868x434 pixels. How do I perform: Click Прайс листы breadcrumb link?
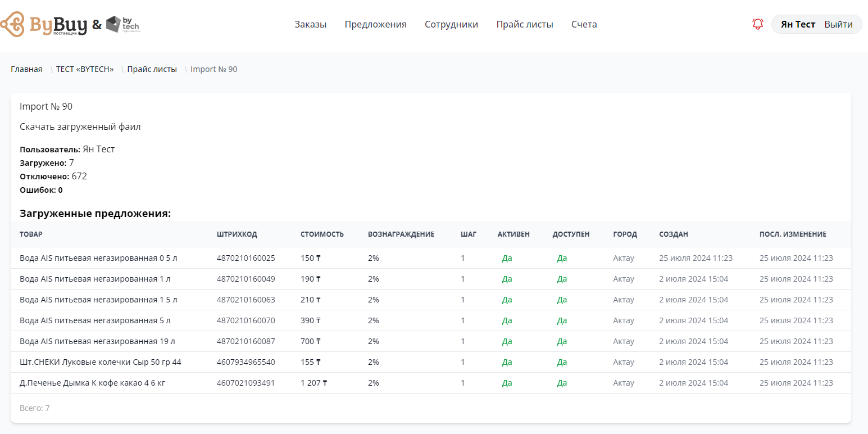pos(152,69)
